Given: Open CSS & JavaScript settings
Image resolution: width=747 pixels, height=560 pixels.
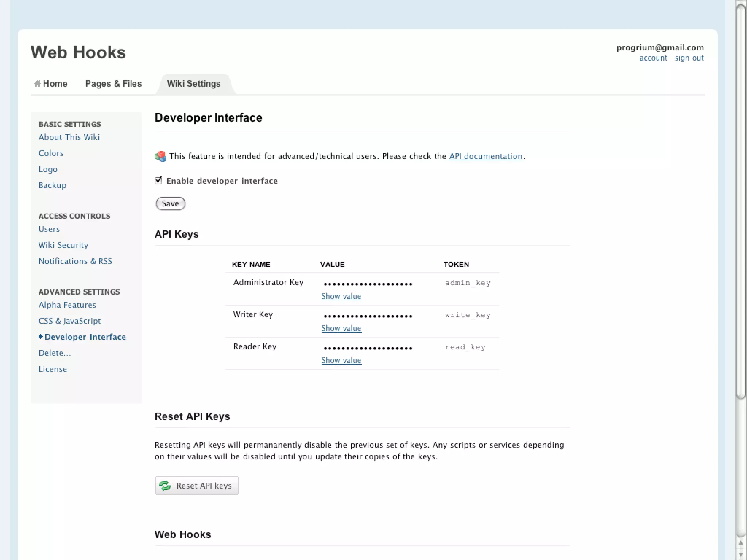Looking at the screenshot, I should tap(70, 321).
